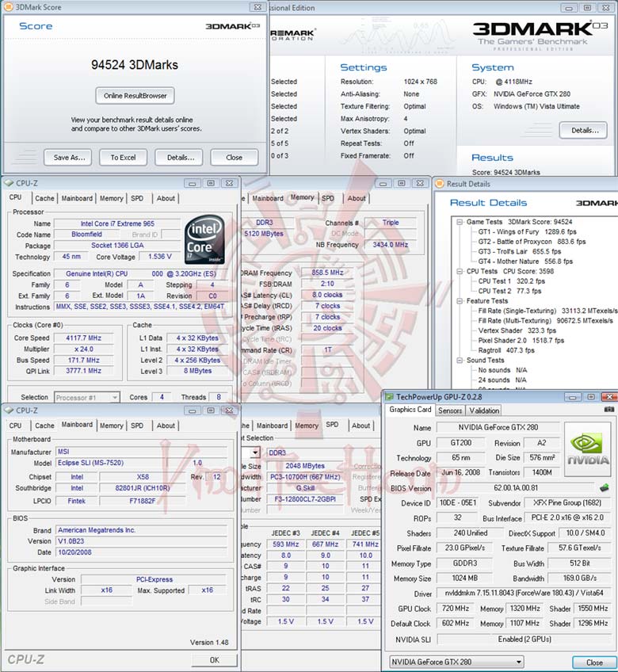The height and width of the screenshot is (672, 618).
Task: Click the CPU-Z Mainboard window title icon
Action: [x=9, y=410]
